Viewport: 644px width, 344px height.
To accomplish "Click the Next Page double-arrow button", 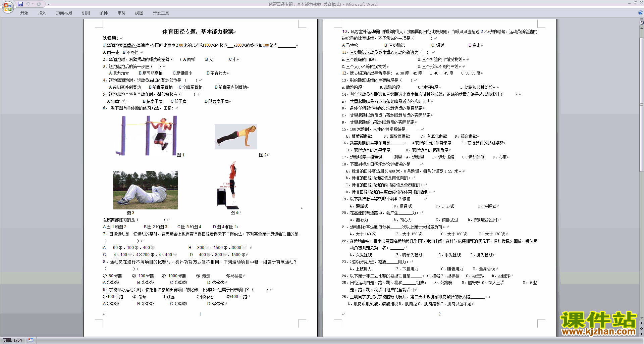I will [x=641, y=334].
